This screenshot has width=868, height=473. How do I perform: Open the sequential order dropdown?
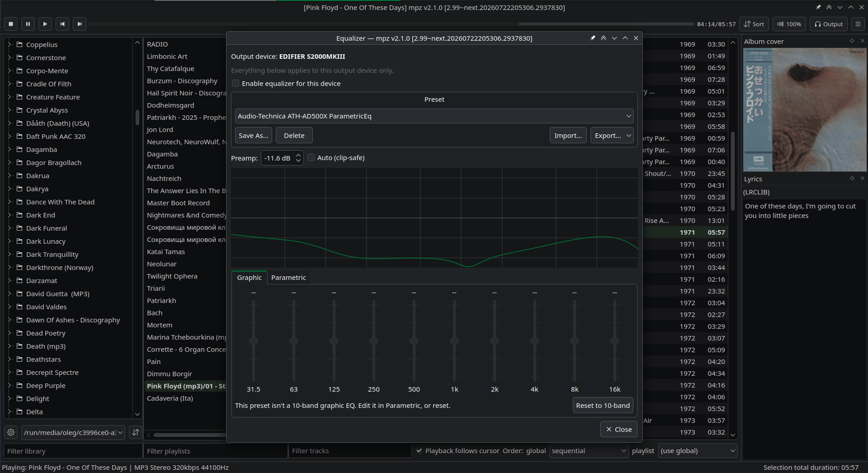pyautogui.click(x=589, y=451)
